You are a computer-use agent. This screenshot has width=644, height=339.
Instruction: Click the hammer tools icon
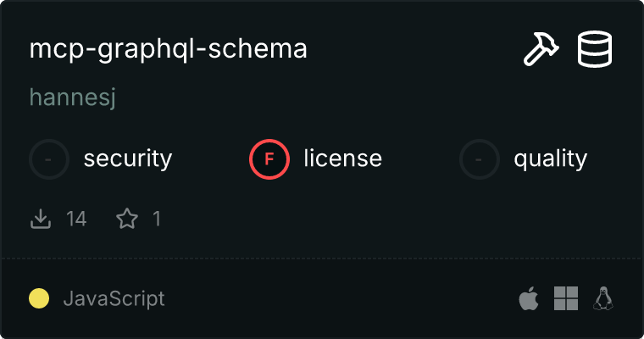(x=540, y=49)
